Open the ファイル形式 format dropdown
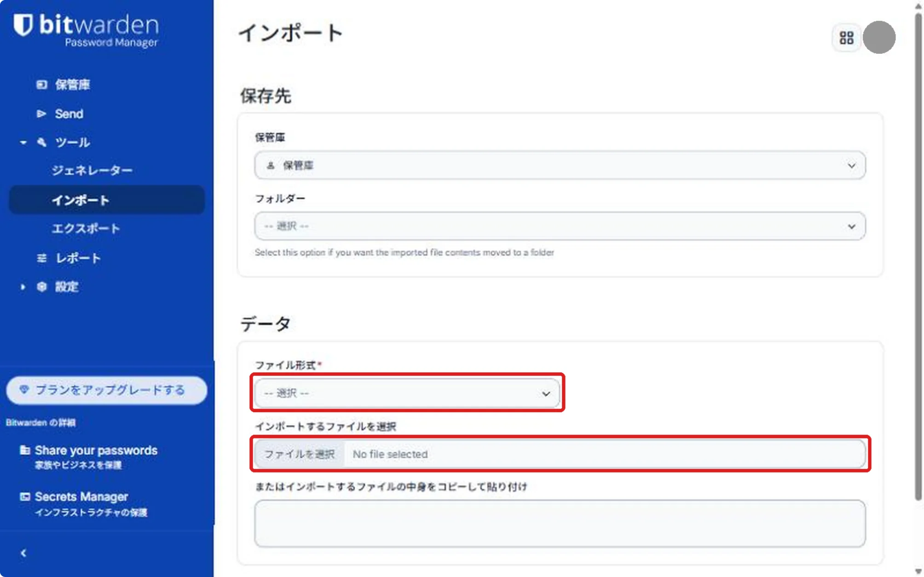Screen dimensions: 924x577 point(407,393)
